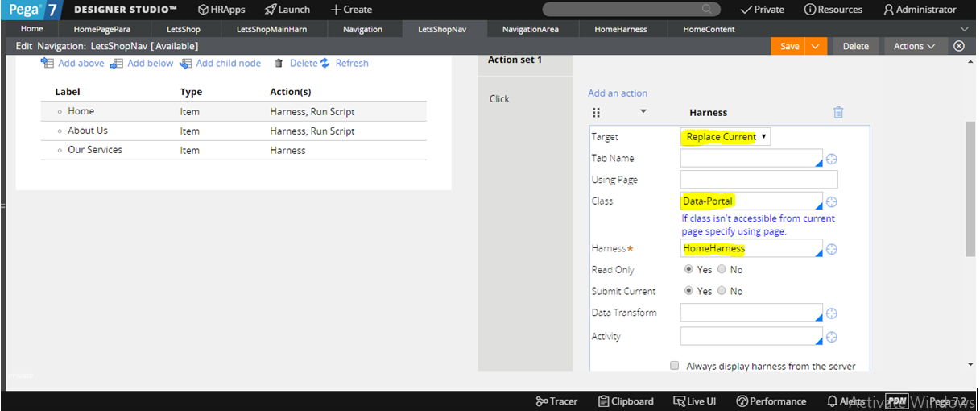Click the Using Page input field
Image resolution: width=980 pixels, height=411 pixels.
(x=759, y=180)
